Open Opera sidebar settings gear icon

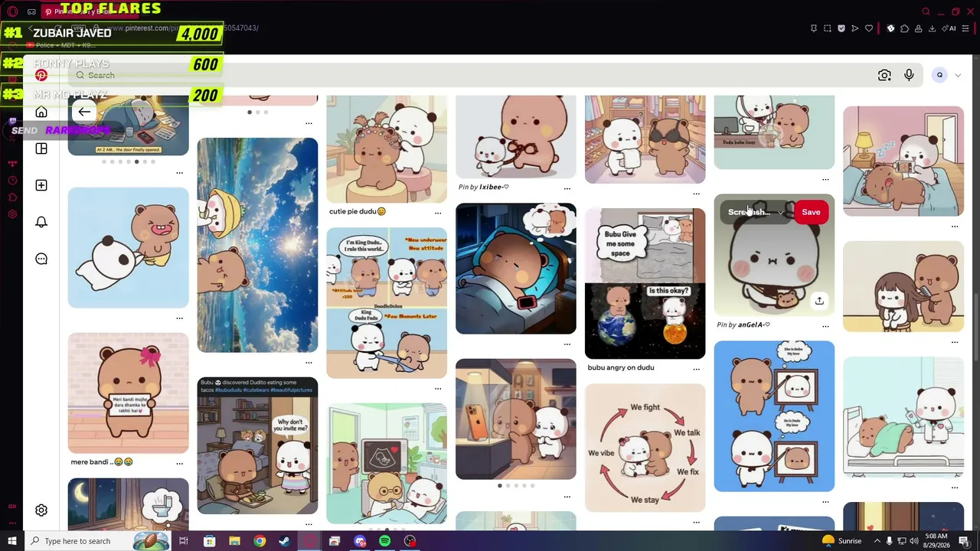coord(12,214)
